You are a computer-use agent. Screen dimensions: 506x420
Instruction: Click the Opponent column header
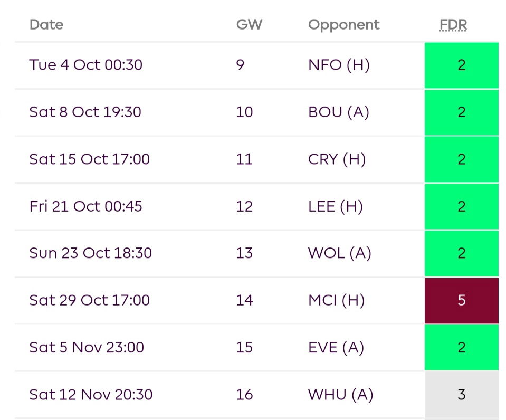click(343, 24)
